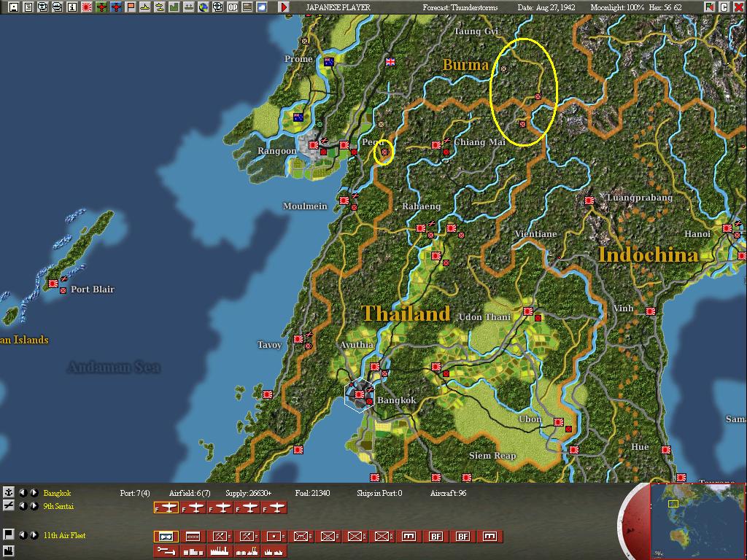Go to previous air group before 9th Sentai
Image resolution: width=747 pixels, height=560 pixels.
(23, 506)
